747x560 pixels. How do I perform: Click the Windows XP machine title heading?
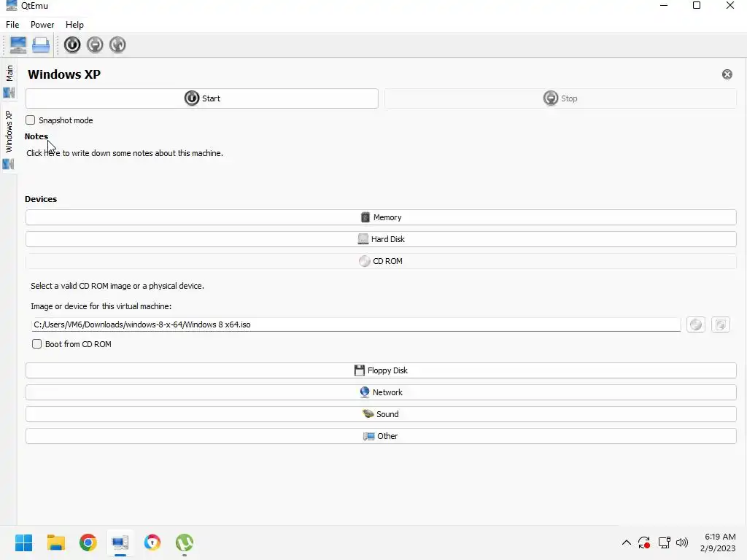tap(64, 75)
